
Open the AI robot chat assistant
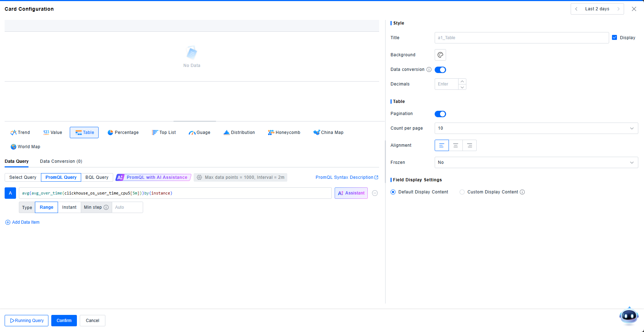(x=629, y=316)
